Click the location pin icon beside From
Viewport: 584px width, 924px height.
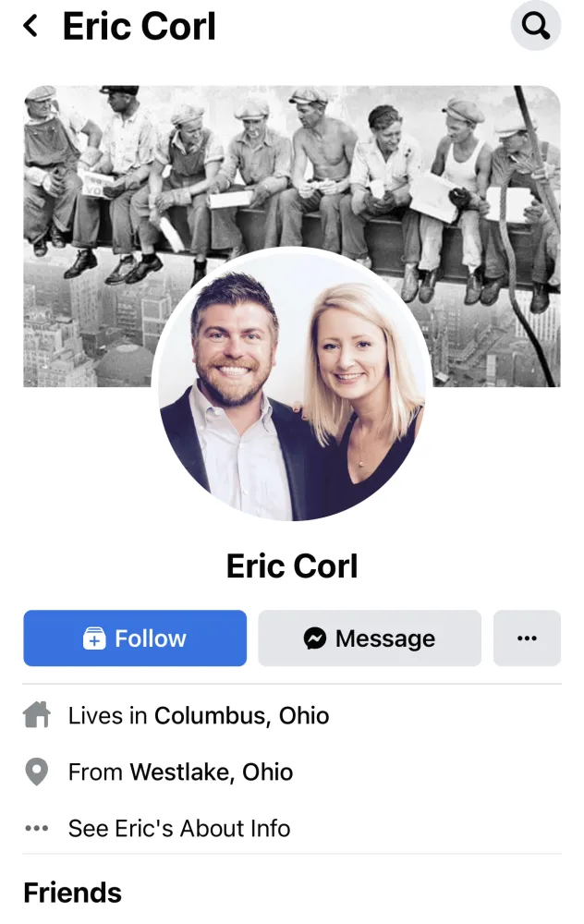pyautogui.click(x=37, y=772)
